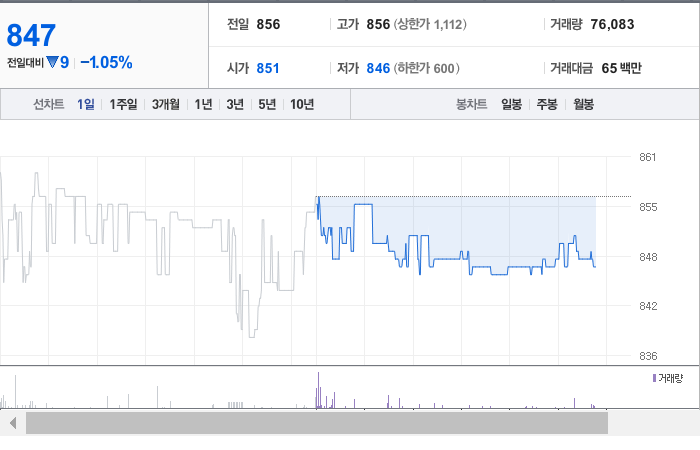Select the 1일 line chart period
Image resolution: width=700 pixels, height=450 pixels.
(86, 104)
